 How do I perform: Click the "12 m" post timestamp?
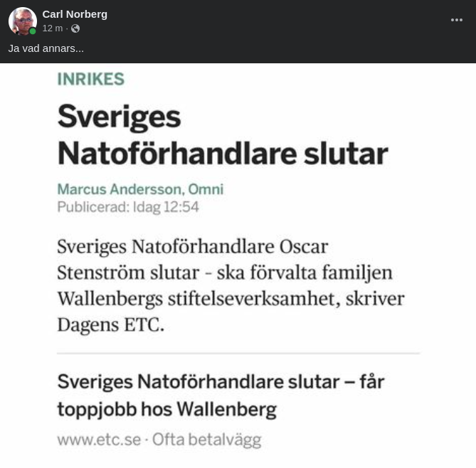click(x=52, y=28)
